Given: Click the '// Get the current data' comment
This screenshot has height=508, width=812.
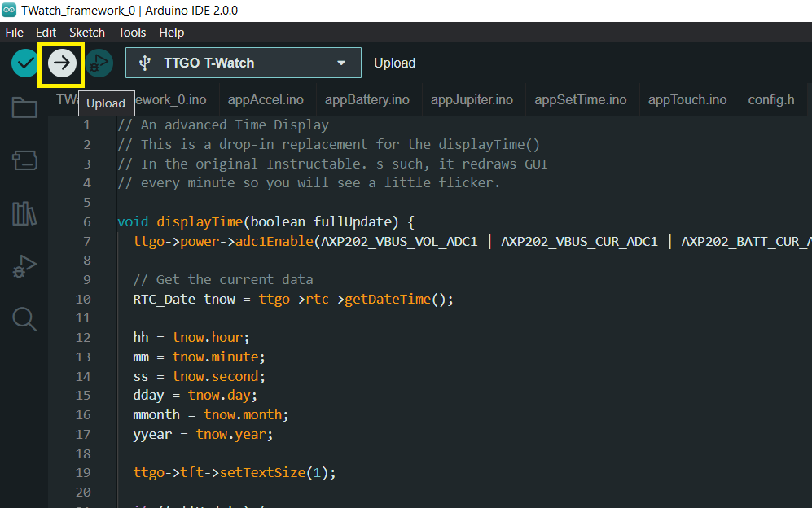Looking at the screenshot, I should point(223,279).
